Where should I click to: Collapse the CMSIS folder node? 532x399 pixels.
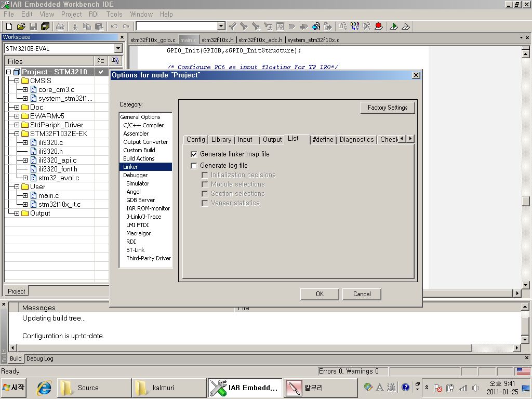click(x=17, y=81)
